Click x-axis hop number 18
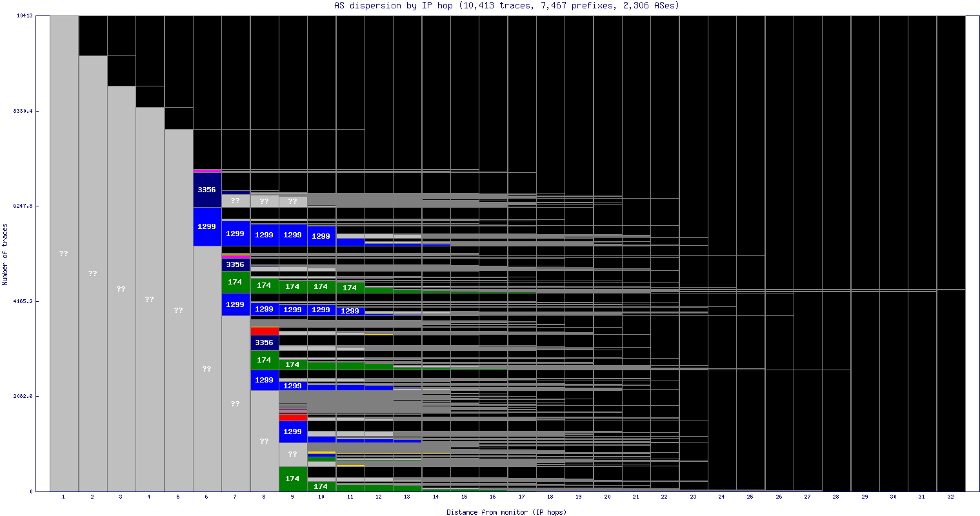 pos(550,497)
